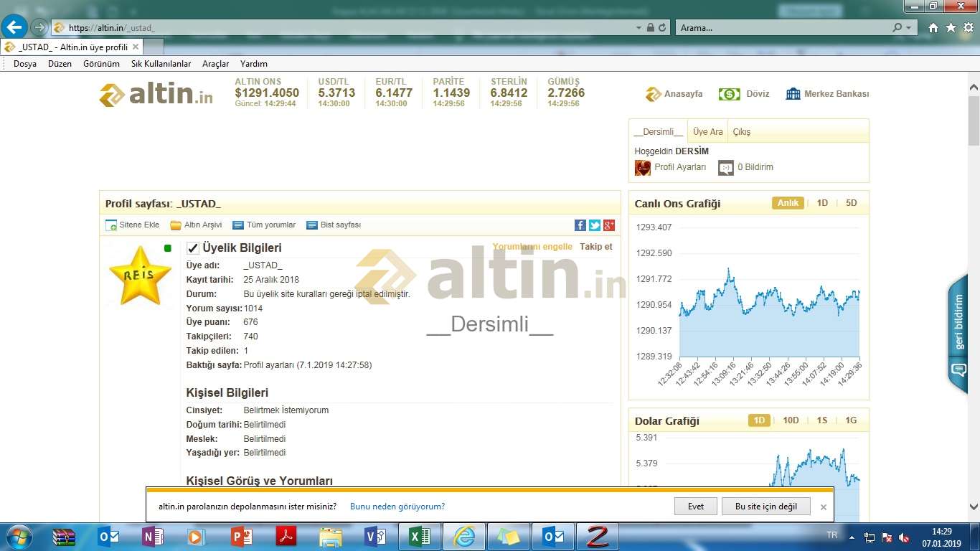Click Sitene Ekle link
The image size is (980, 551).
click(x=133, y=225)
